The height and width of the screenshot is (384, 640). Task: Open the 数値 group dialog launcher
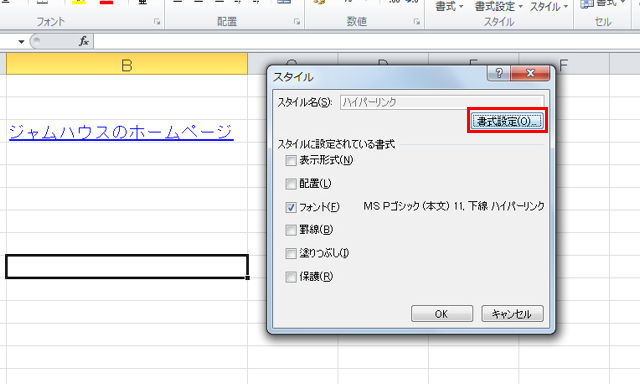tap(417, 22)
